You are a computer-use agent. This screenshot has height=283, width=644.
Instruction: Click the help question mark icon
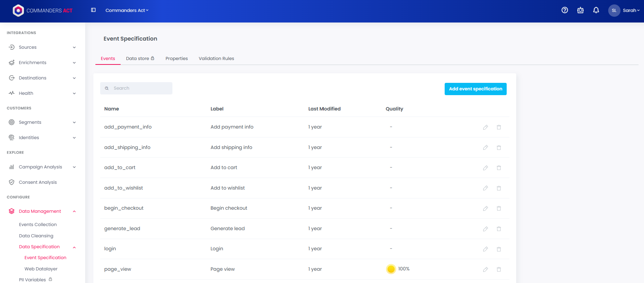pos(565,10)
